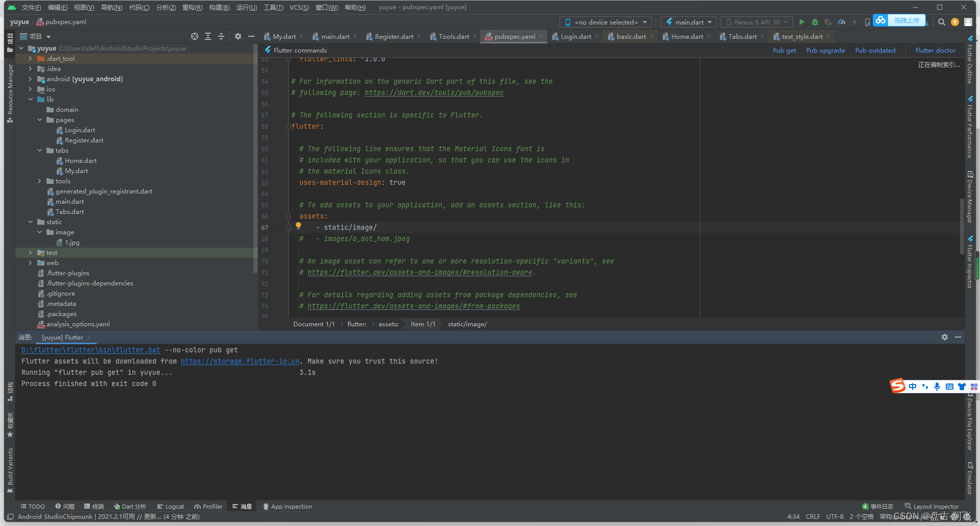The width and height of the screenshot is (980, 526).
Task: Open the pubspec documentation link on line 55
Action: pyautogui.click(x=434, y=93)
